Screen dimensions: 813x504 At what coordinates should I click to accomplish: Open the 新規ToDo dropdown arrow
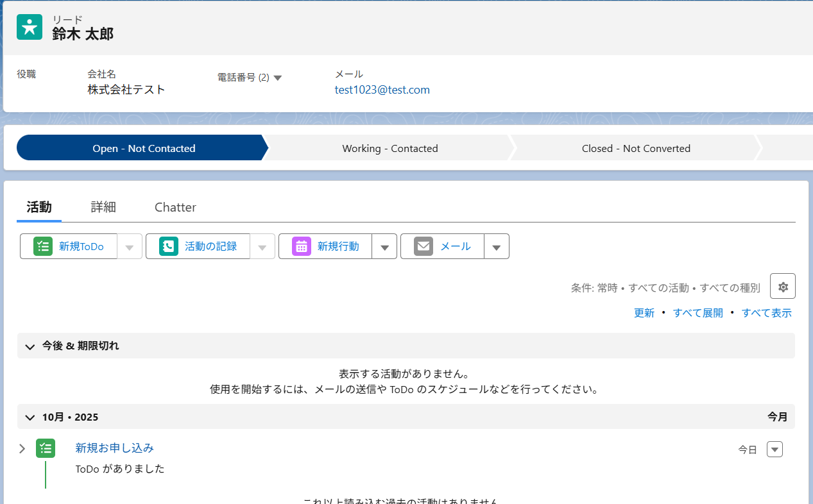pos(130,246)
